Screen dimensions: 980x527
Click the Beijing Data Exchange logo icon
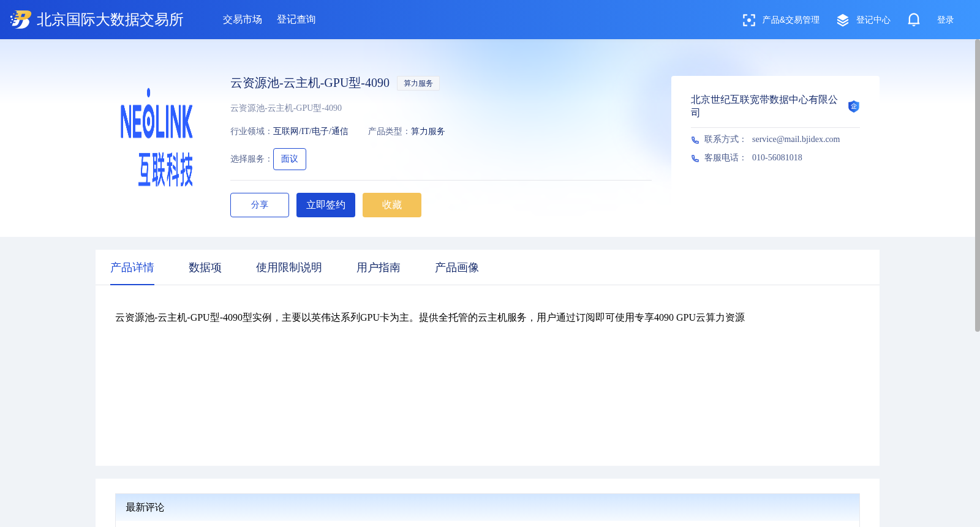[21, 20]
